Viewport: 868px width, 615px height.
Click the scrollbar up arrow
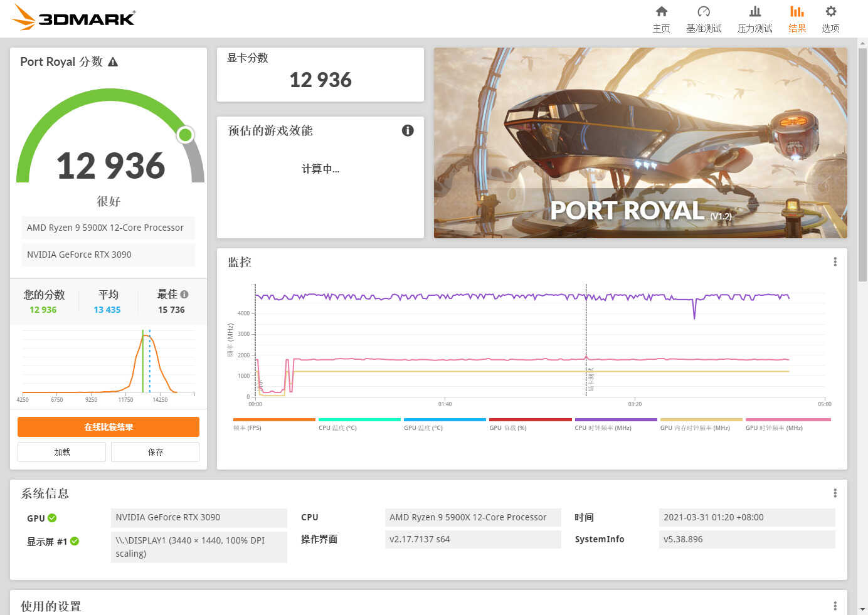[863, 43]
